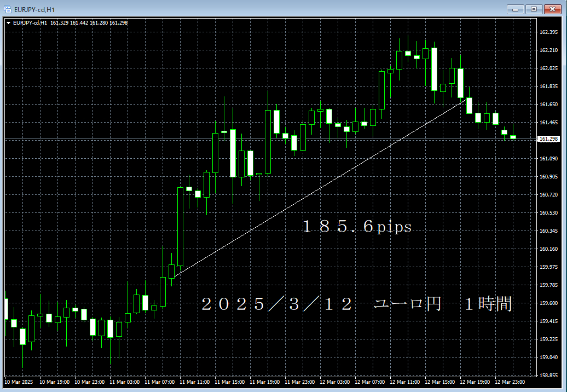Screen dimensions: 567x392
Task: Click the 10 Mar 2025 time label
Action: [19, 382]
